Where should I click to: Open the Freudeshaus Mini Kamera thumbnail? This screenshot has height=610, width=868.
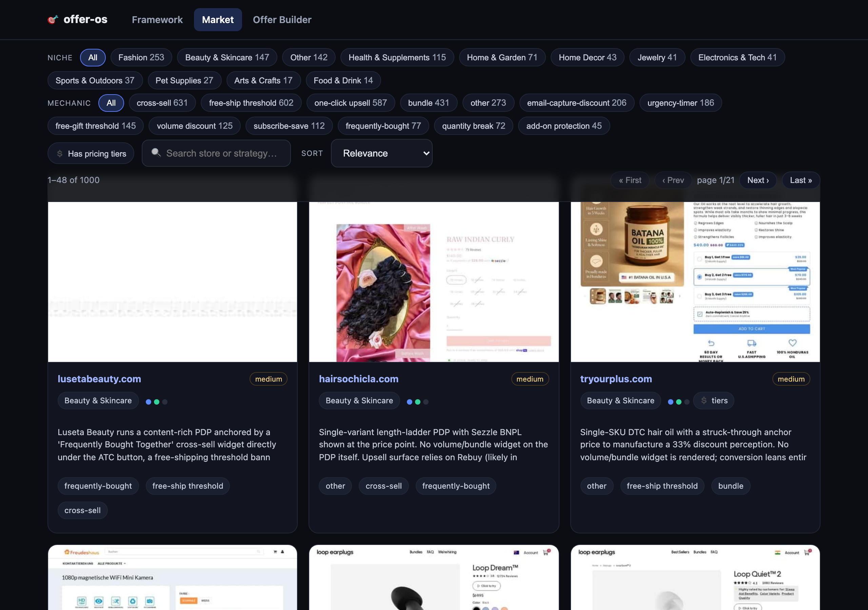point(172,577)
